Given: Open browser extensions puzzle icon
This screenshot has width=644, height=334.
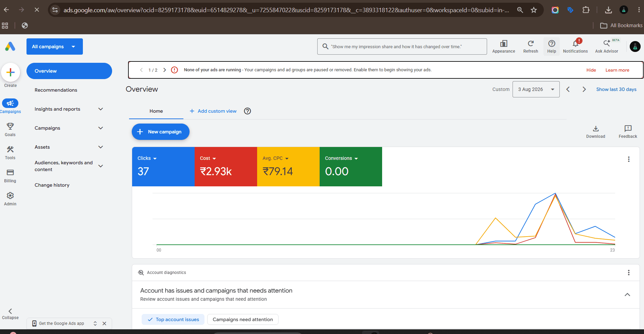Looking at the screenshot, I should tap(586, 10).
